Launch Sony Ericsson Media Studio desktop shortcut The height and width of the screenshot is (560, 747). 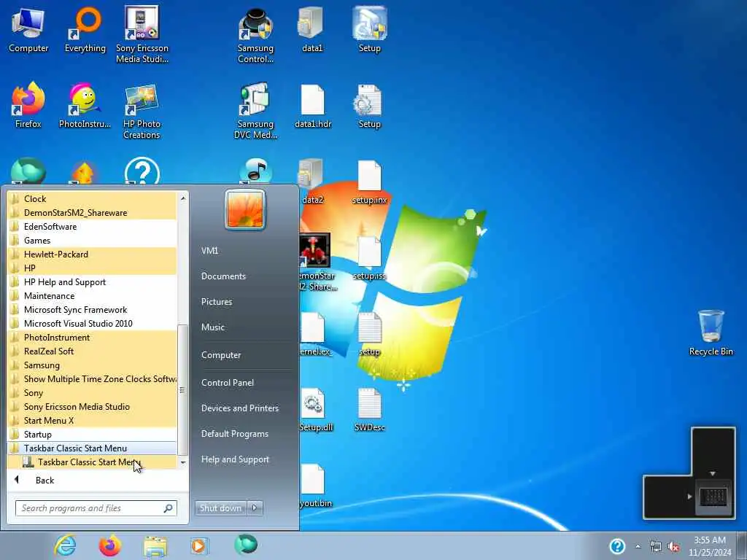click(142, 35)
